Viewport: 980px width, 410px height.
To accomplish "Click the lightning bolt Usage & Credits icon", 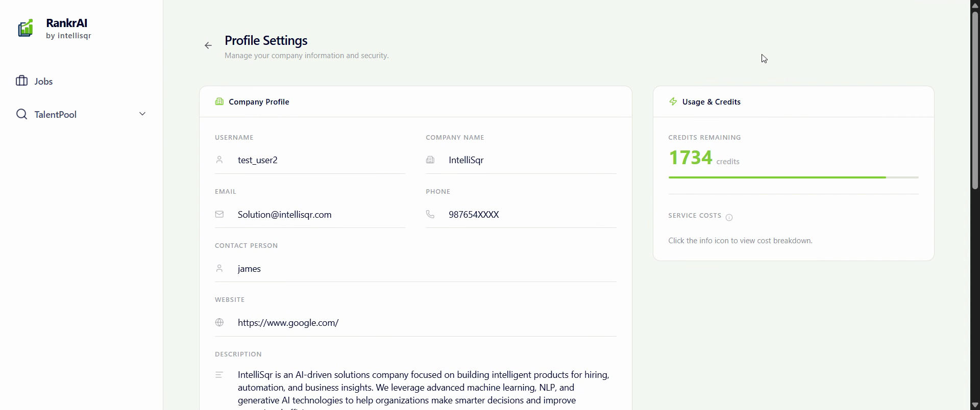I will click(673, 101).
